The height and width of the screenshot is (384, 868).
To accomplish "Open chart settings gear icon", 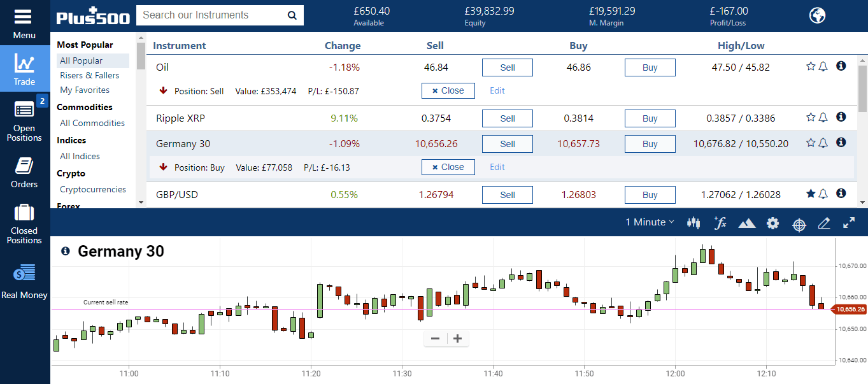I will (772, 223).
